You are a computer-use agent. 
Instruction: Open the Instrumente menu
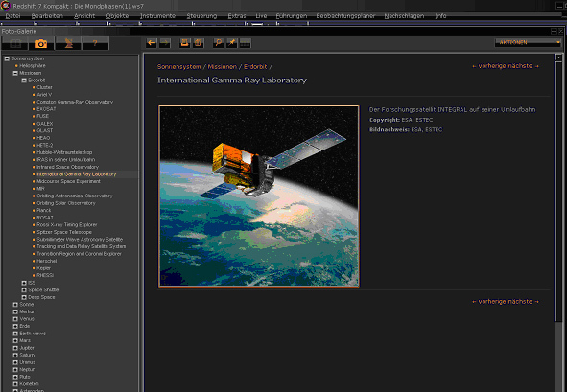click(158, 16)
